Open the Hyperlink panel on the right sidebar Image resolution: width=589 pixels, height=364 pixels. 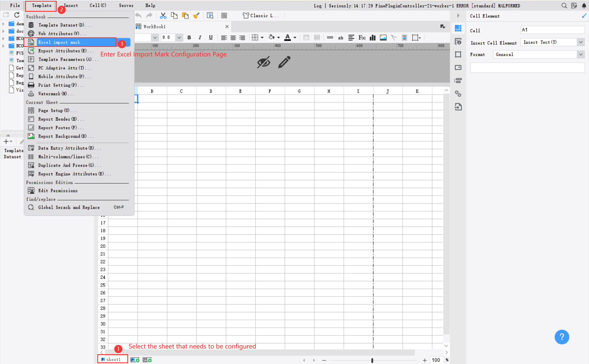pyautogui.click(x=458, y=93)
